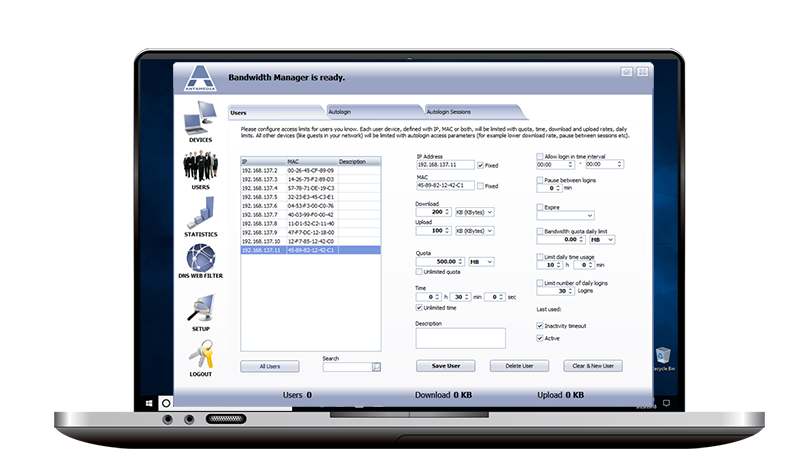Adjust the Time hours stepper

[x=437, y=297]
